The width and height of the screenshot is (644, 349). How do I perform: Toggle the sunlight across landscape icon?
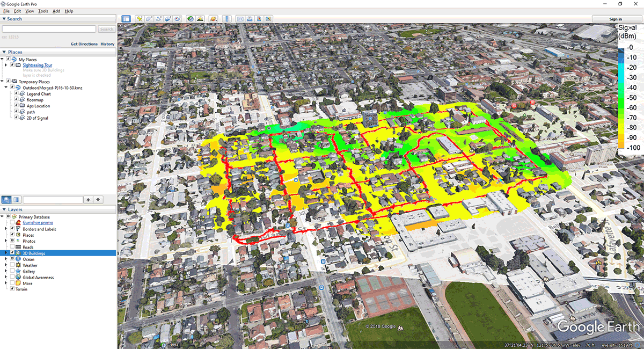click(x=200, y=19)
